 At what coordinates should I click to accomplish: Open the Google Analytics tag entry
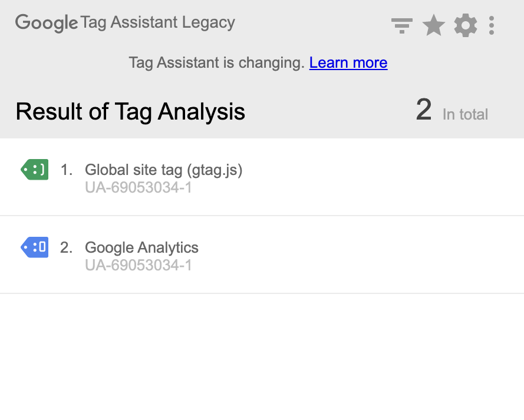tap(262, 254)
